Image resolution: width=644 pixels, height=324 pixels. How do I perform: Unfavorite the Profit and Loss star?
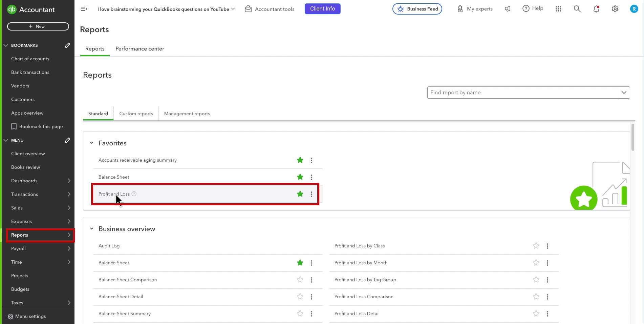pos(300,194)
